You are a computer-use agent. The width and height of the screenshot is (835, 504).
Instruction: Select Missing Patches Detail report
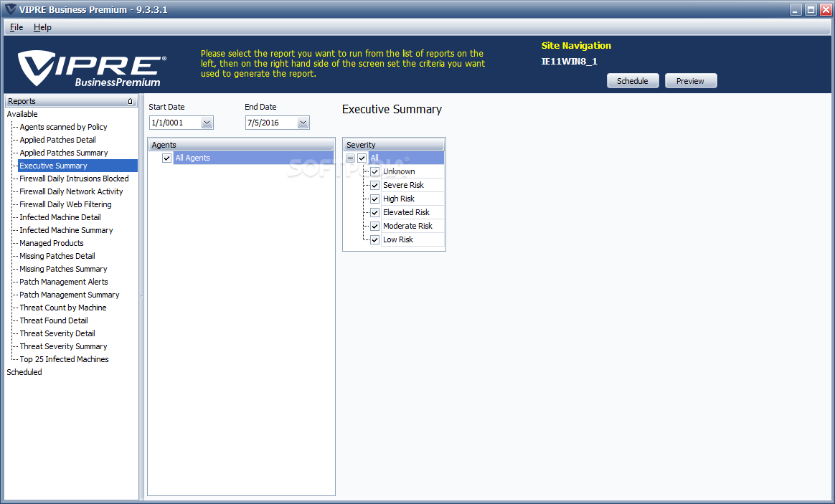click(57, 256)
